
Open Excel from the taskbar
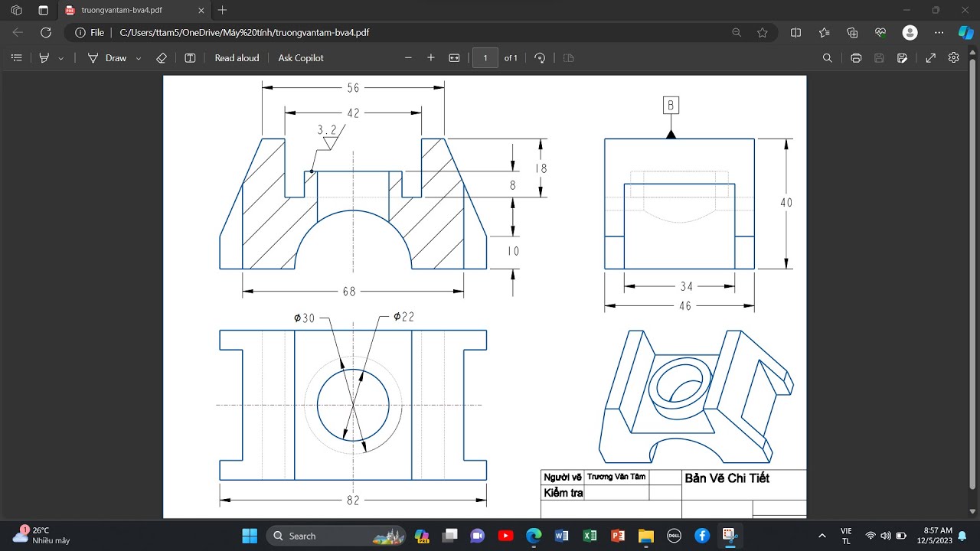point(590,536)
